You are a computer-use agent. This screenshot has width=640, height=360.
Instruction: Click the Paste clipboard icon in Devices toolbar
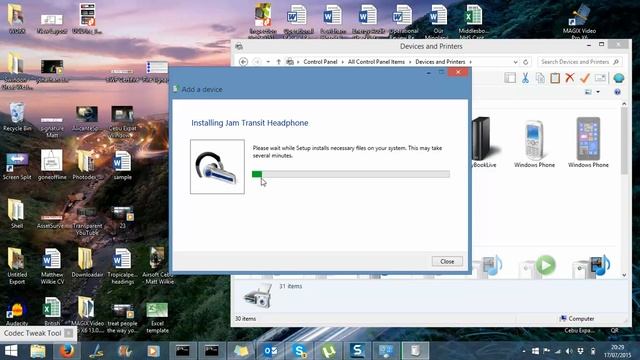point(555,78)
